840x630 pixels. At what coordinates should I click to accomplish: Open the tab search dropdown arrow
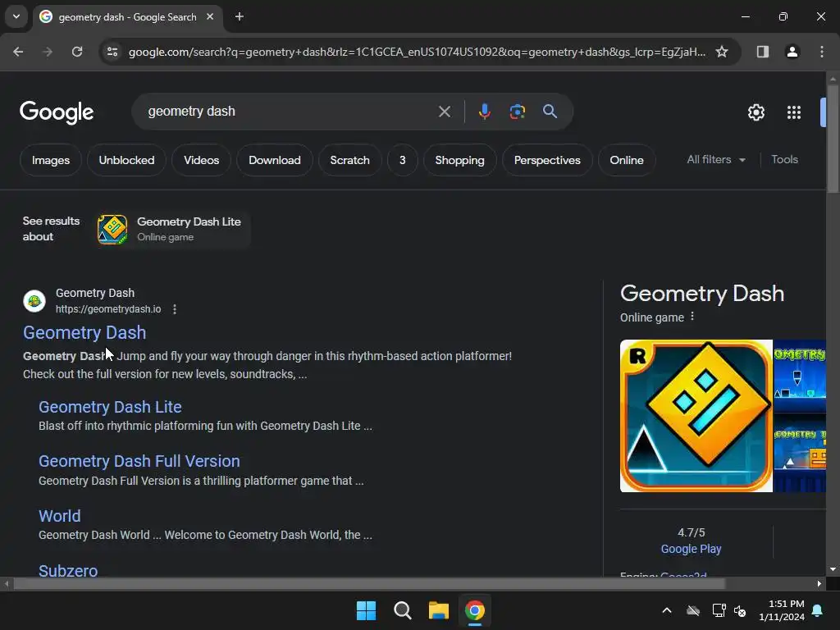(x=16, y=16)
